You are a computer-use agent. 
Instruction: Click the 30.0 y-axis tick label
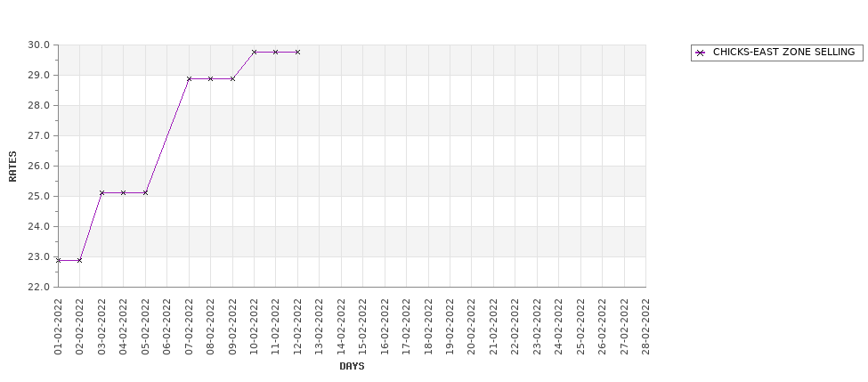(x=39, y=45)
